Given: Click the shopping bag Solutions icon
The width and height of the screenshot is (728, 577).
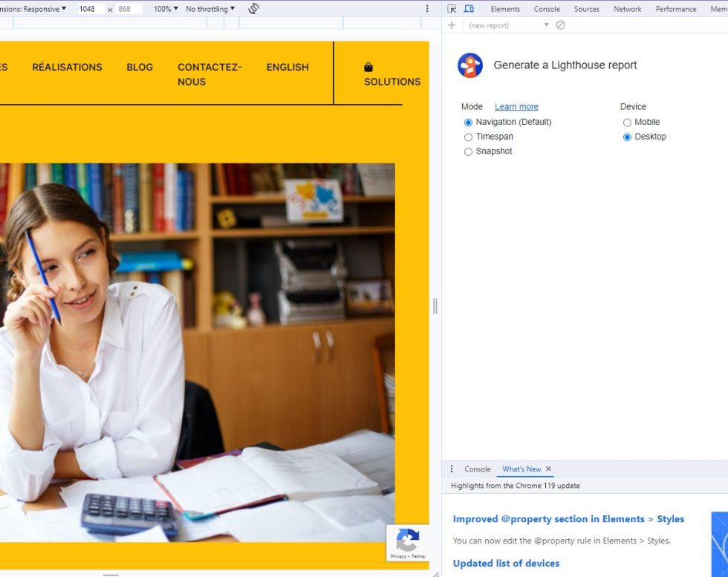Looking at the screenshot, I should [368, 68].
